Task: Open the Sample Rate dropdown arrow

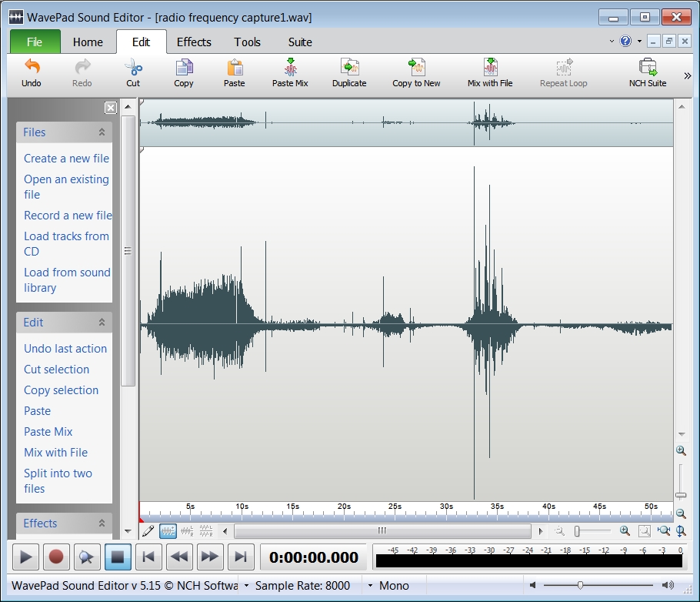Action: coord(247,586)
